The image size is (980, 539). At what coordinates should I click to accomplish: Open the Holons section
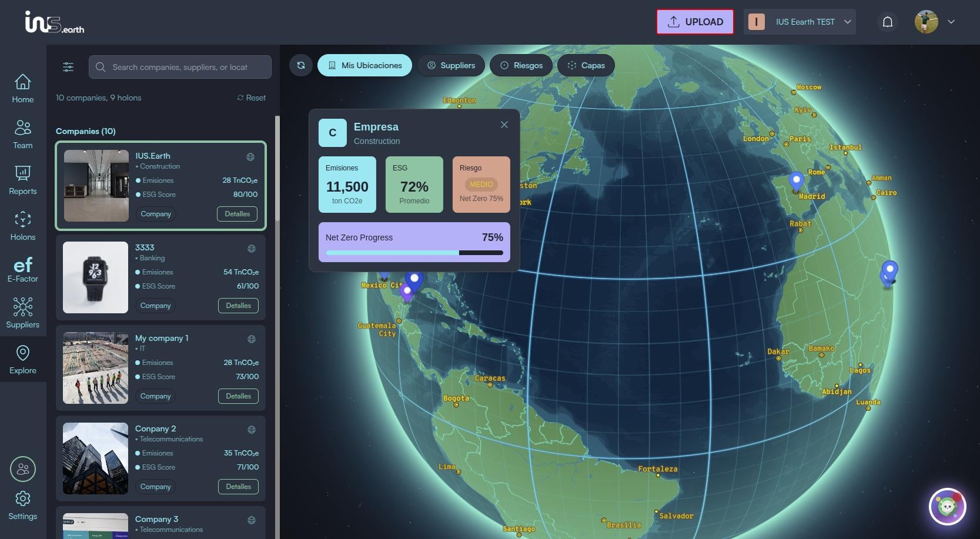23,226
